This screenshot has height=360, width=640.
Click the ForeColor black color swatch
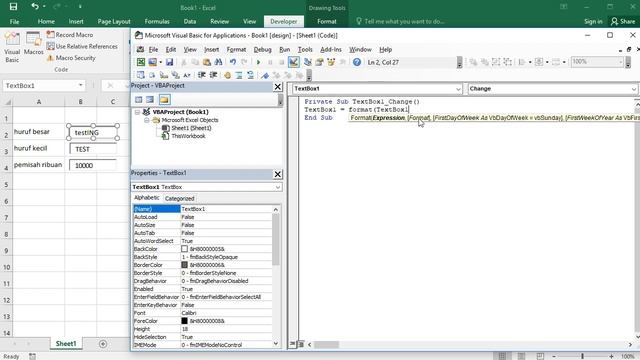184,321
